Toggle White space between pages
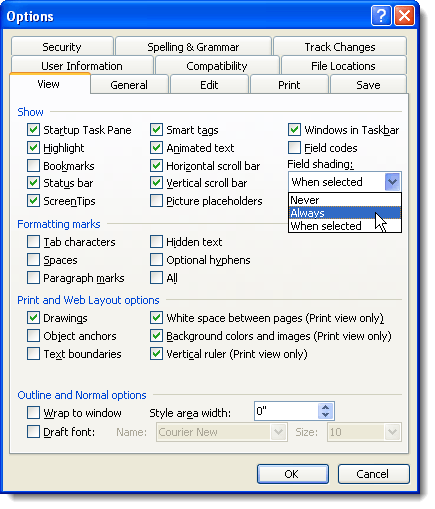 pos(156,318)
